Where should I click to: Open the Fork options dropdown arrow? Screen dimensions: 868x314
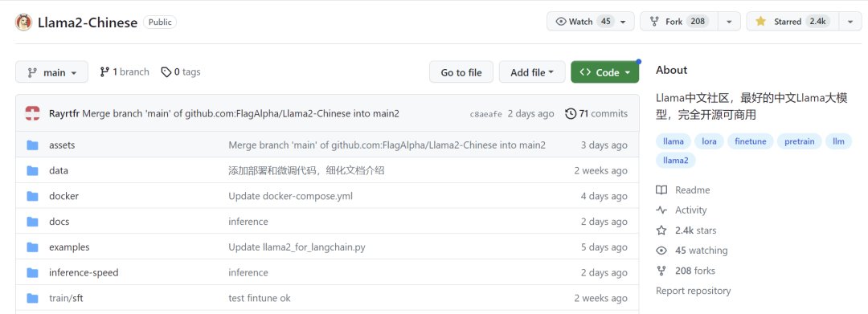[729, 22]
